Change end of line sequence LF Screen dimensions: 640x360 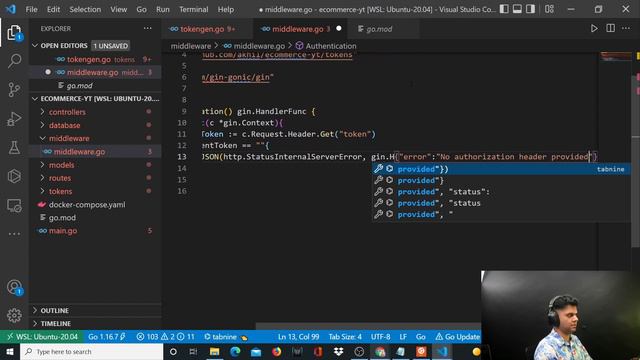click(403, 337)
